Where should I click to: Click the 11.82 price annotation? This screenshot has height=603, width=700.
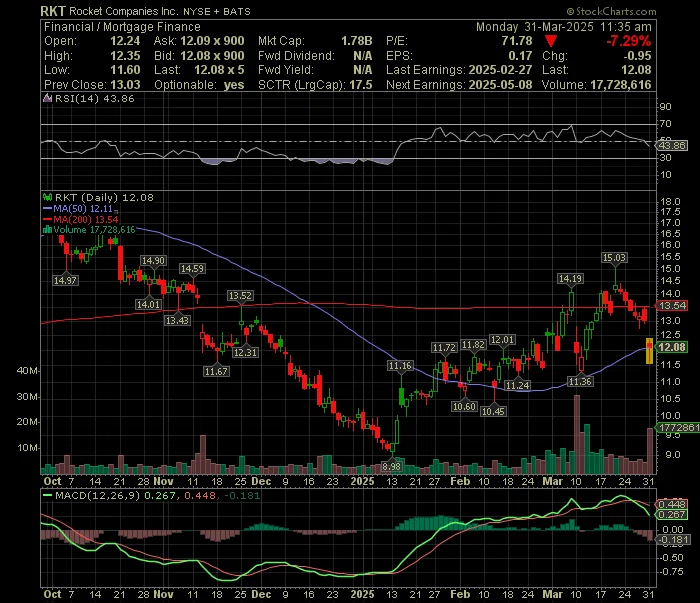click(473, 345)
